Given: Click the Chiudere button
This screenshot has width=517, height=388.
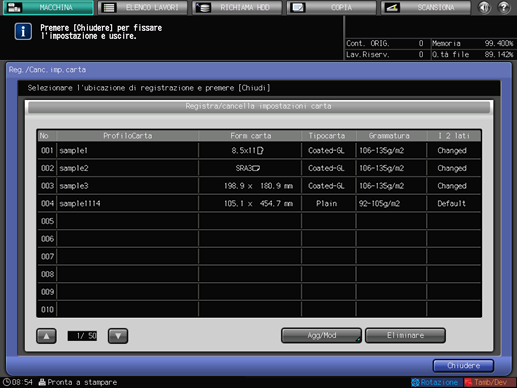Looking at the screenshot, I should pos(463,366).
